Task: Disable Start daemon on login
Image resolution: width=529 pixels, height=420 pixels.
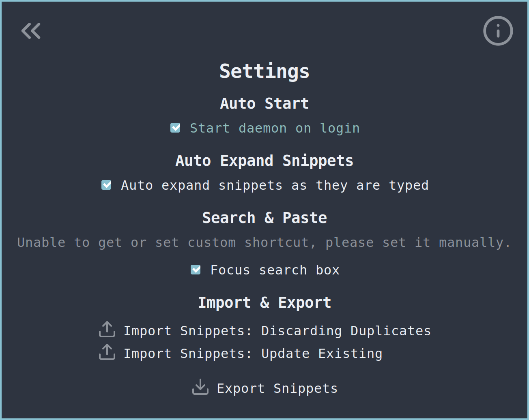Action: pyautogui.click(x=176, y=128)
